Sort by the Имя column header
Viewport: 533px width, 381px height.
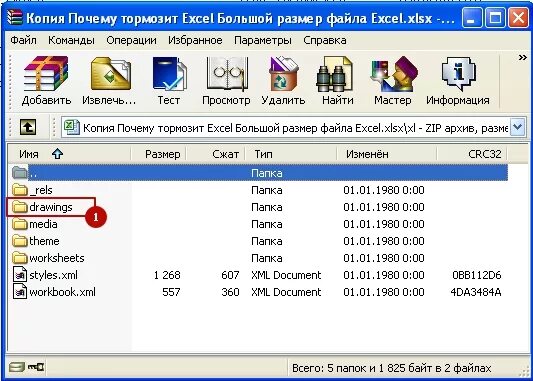coord(69,154)
